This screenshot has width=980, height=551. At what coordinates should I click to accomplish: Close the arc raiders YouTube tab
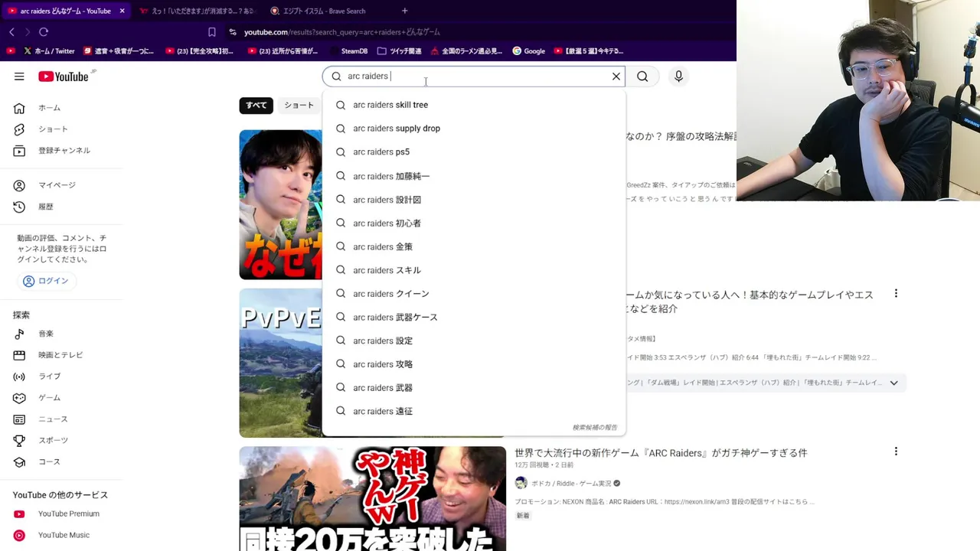pos(122,11)
